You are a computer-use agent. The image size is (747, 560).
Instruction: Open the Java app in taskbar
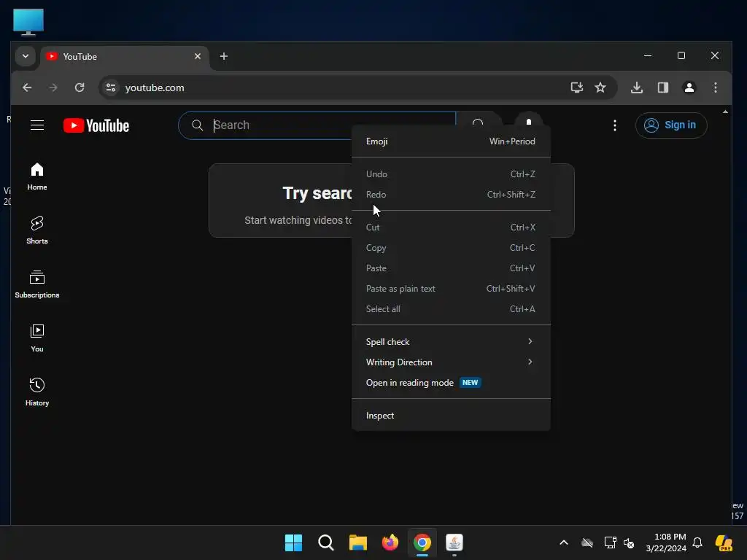pyautogui.click(x=454, y=542)
